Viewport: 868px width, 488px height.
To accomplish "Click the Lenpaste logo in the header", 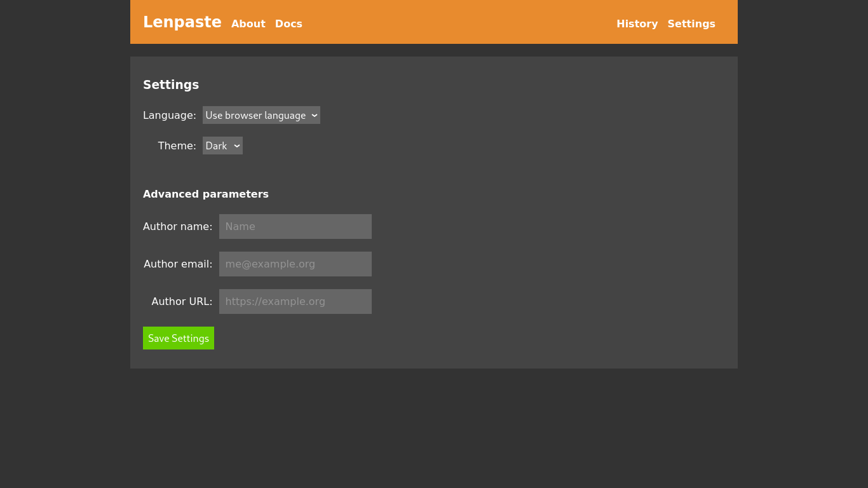I will 182,22.
